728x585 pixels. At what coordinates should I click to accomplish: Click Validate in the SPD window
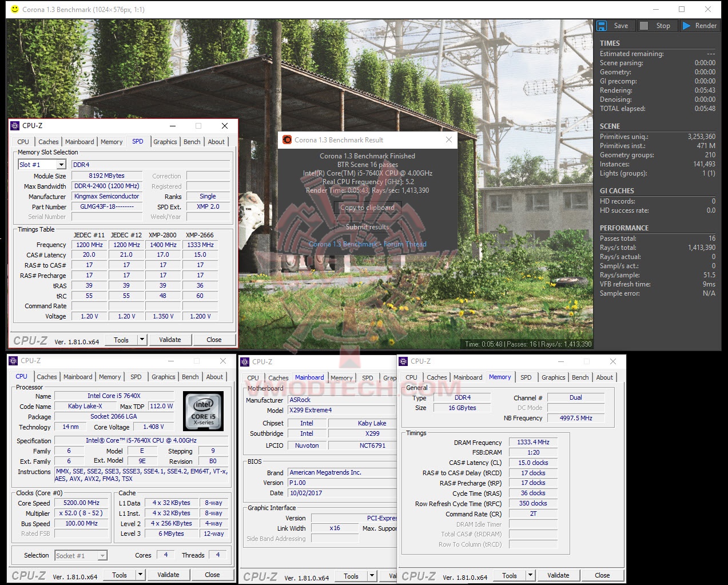click(170, 340)
